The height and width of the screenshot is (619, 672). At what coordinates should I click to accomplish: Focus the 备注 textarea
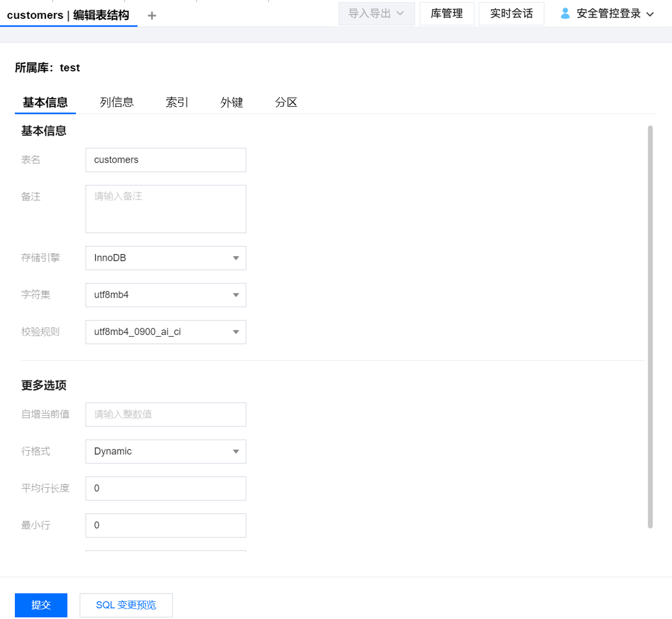(x=166, y=209)
